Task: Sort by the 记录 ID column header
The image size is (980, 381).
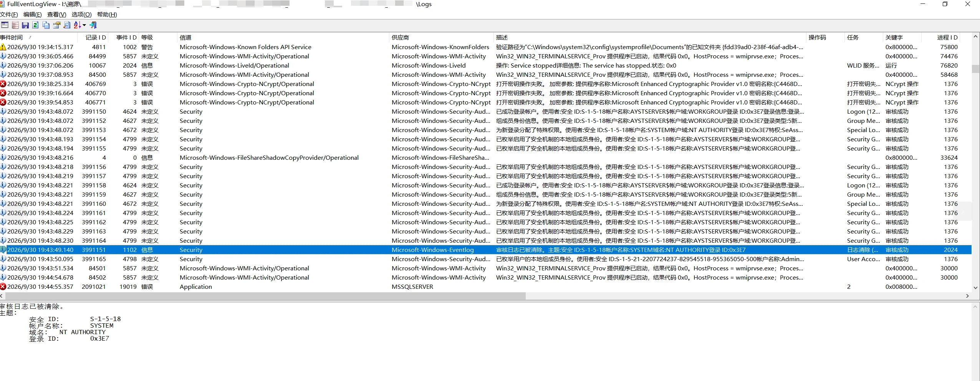Action: pos(93,38)
